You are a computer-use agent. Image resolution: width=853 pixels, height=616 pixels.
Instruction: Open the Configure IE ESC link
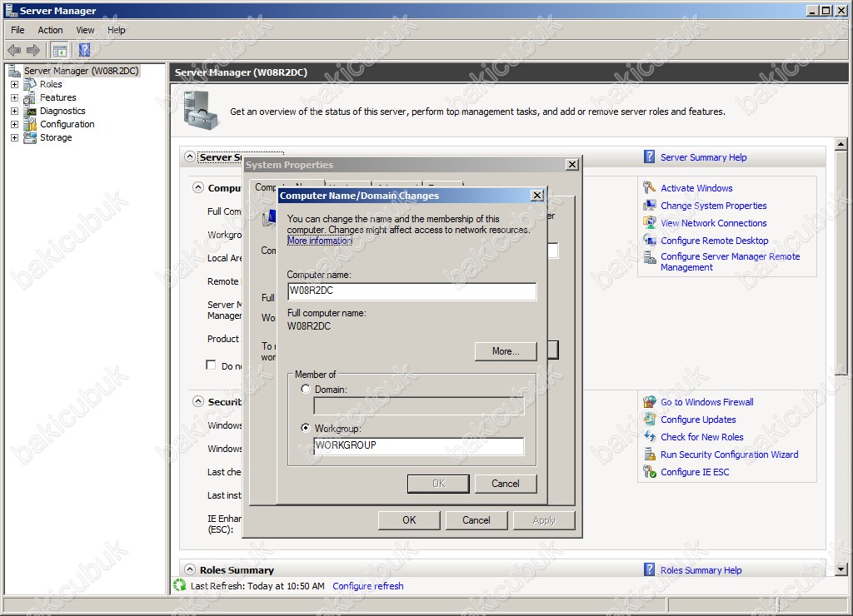coord(695,472)
